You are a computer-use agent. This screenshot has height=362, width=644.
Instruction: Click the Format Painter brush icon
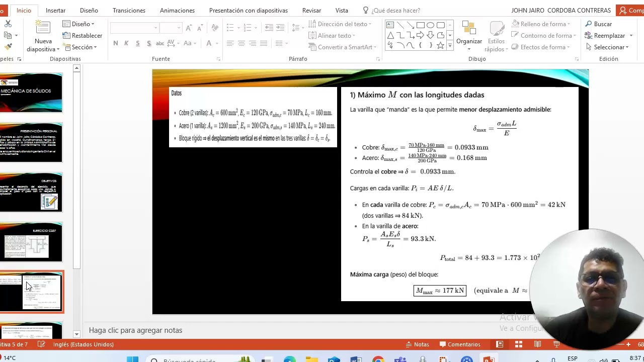point(8,47)
